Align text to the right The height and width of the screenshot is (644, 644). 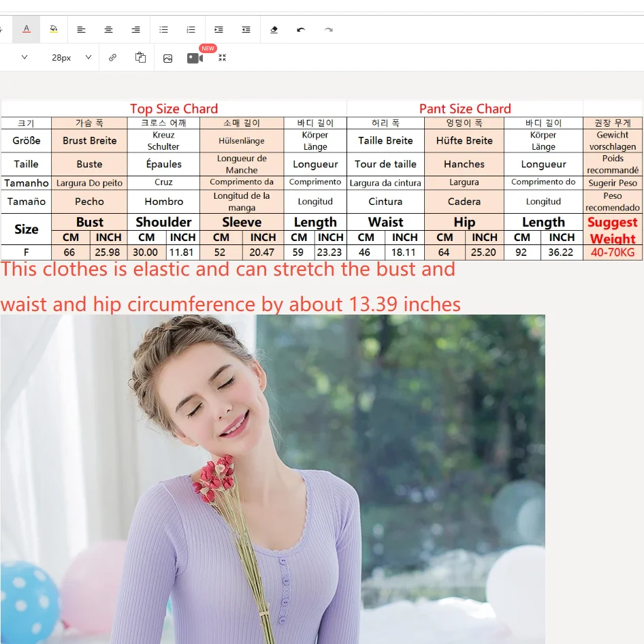click(136, 29)
